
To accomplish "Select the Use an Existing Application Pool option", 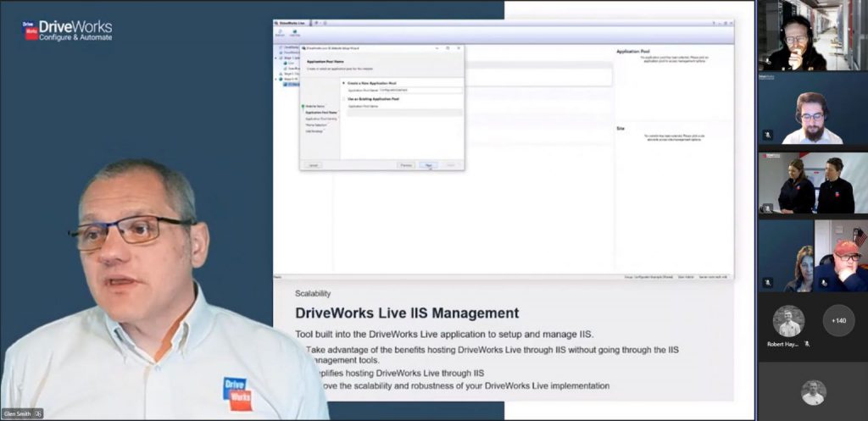I will 370,99.
